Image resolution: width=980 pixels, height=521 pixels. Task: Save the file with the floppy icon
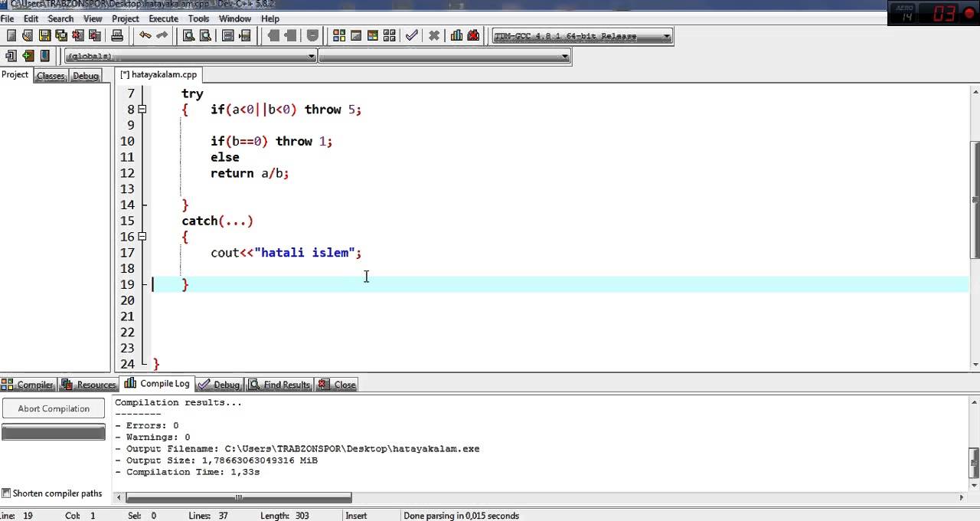click(44, 35)
